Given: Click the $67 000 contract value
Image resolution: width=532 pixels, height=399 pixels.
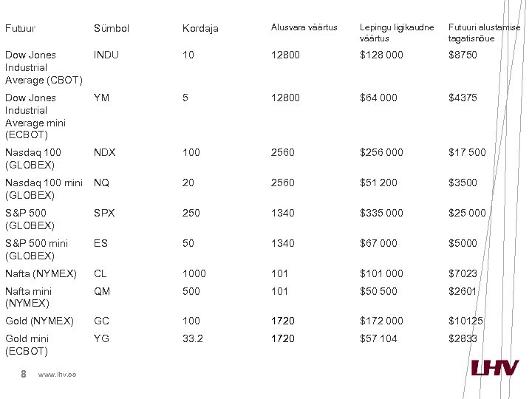Looking at the screenshot, I should point(378,243).
